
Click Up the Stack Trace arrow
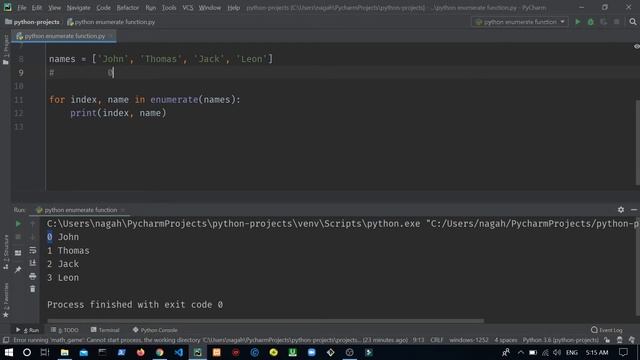tap(33, 224)
